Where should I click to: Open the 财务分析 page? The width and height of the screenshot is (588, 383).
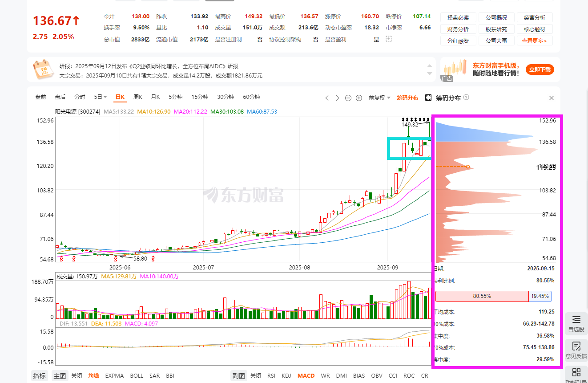(458, 29)
